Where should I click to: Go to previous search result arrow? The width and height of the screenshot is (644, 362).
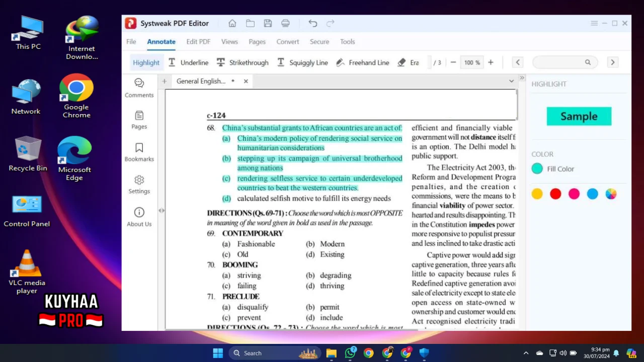pyautogui.click(x=518, y=62)
